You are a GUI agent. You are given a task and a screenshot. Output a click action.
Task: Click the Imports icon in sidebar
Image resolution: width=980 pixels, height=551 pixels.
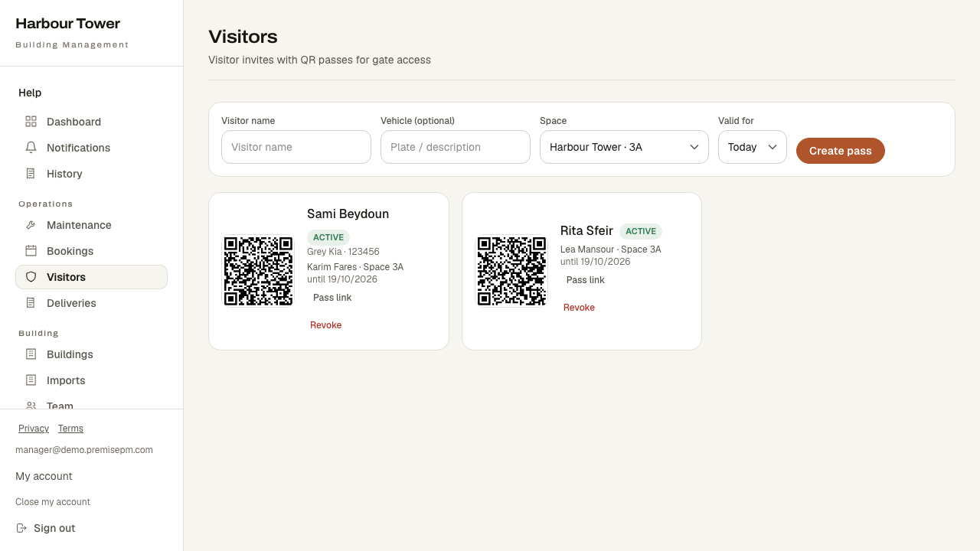coord(31,380)
